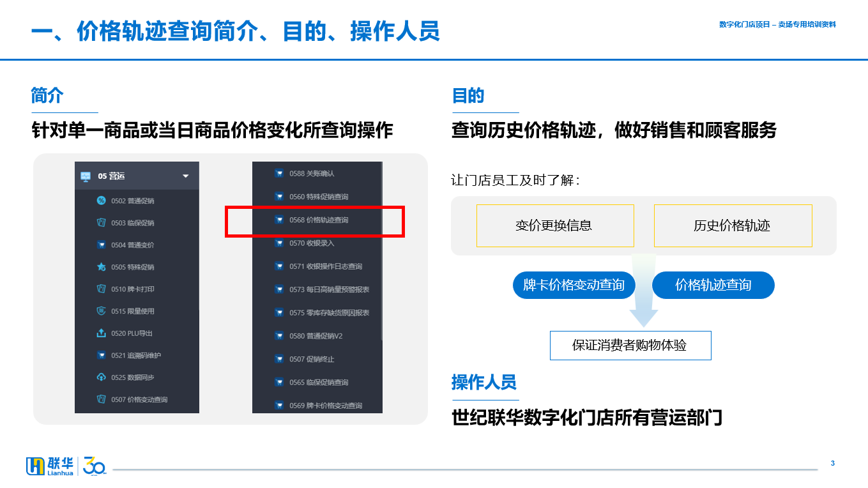Image resolution: width=868 pixels, height=488 pixels.
Task: Click the export icon for 0520 PLU导出
Action: 101,333
